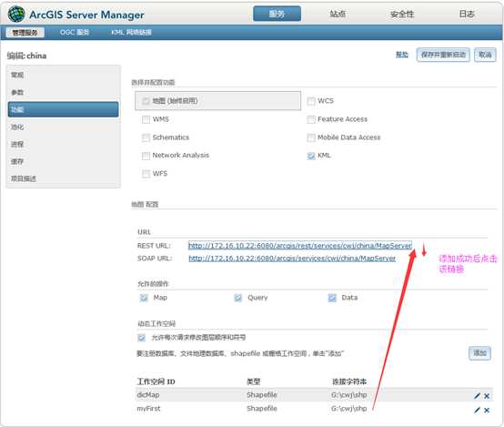Edit the myFirst workspace with pencil icon
Screen dimensions: 504x427
(x=477, y=410)
